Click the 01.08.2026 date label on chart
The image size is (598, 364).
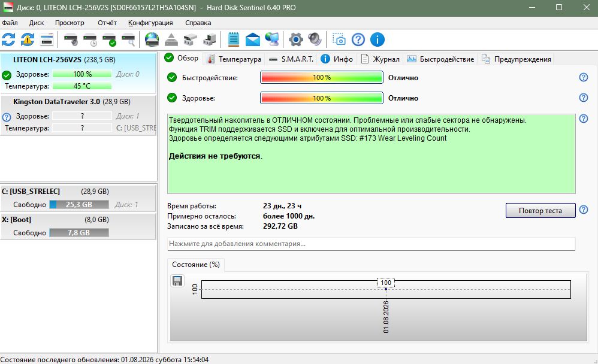click(x=386, y=316)
